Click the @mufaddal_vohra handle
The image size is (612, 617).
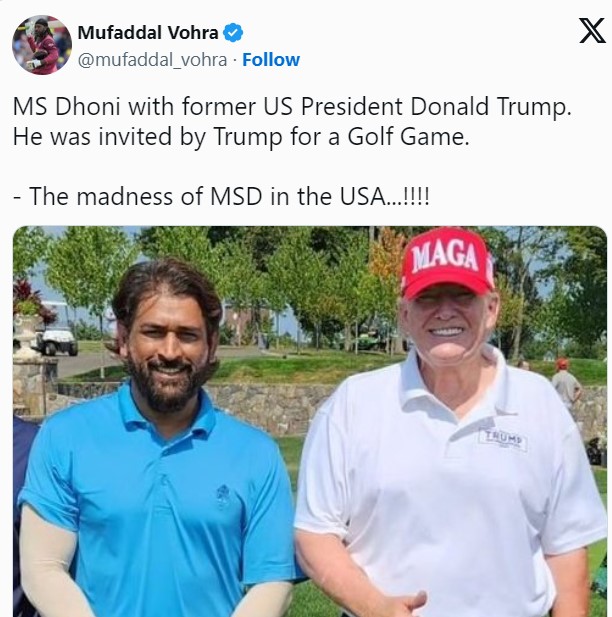coord(152,60)
